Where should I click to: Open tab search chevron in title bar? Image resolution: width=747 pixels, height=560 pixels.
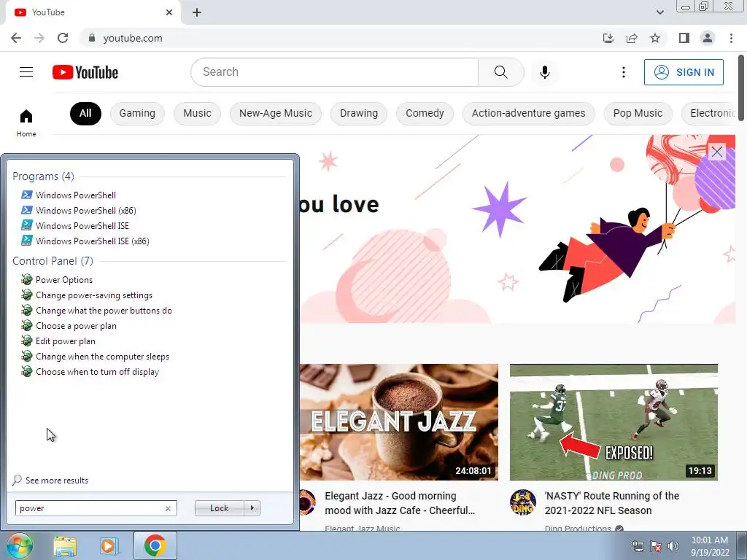(x=659, y=12)
